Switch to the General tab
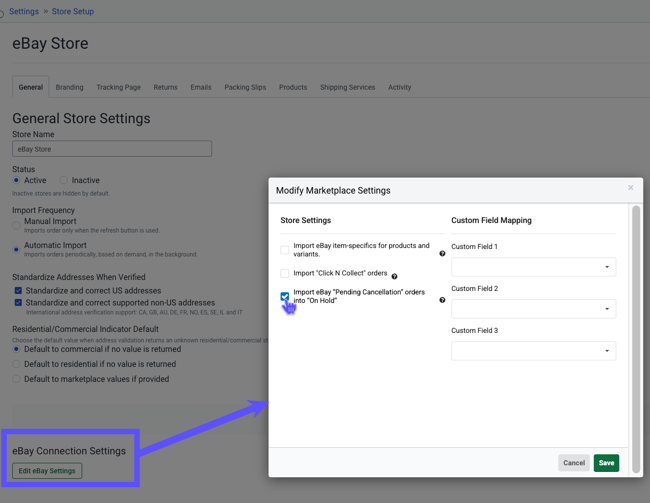The height and width of the screenshot is (503, 650). point(31,87)
